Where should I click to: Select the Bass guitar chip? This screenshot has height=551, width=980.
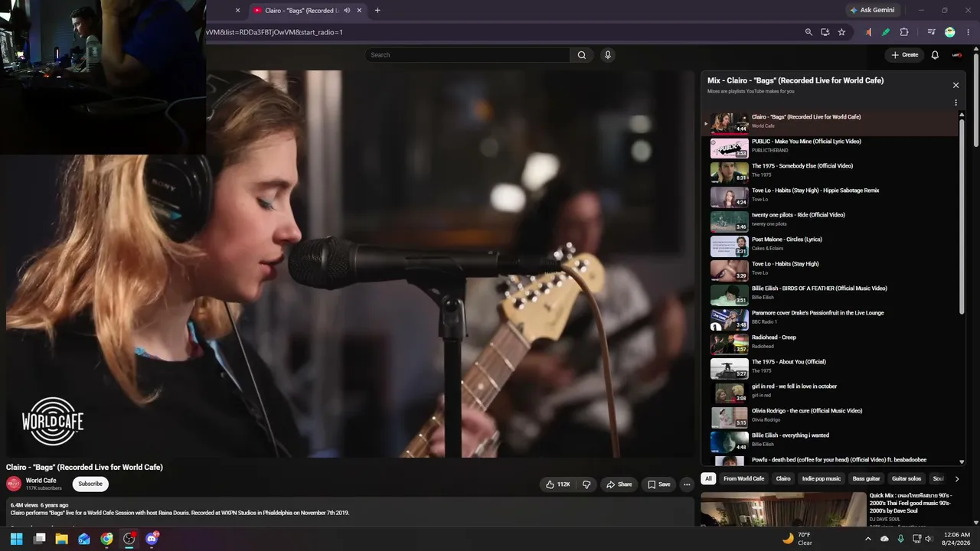click(x=867, y=479)
